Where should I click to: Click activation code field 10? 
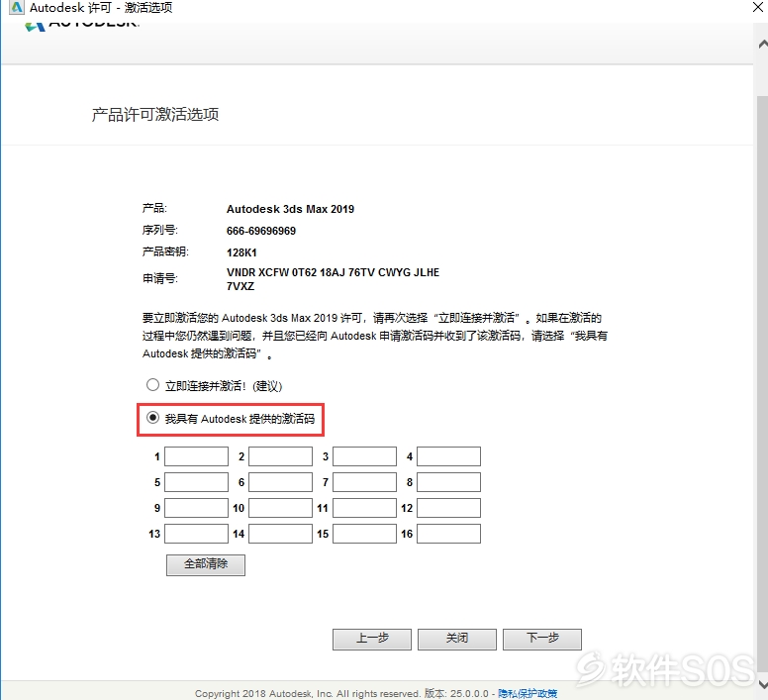(281, 508)
